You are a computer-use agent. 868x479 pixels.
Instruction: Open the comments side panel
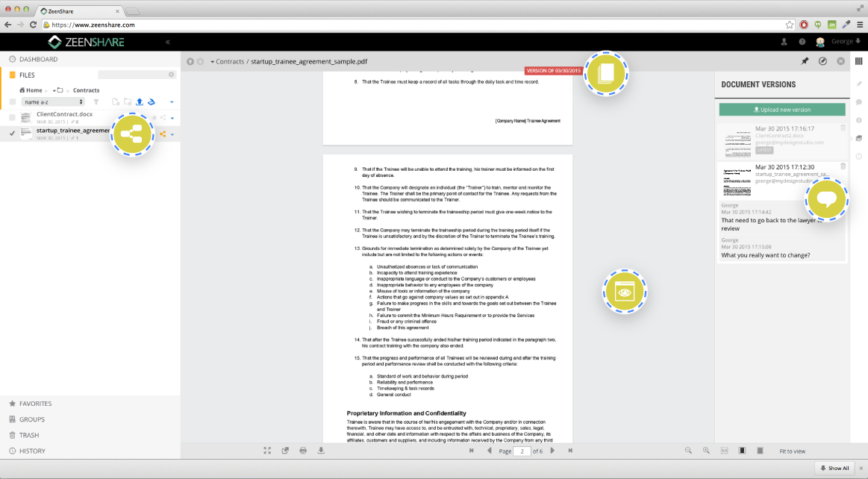[859, 102]
